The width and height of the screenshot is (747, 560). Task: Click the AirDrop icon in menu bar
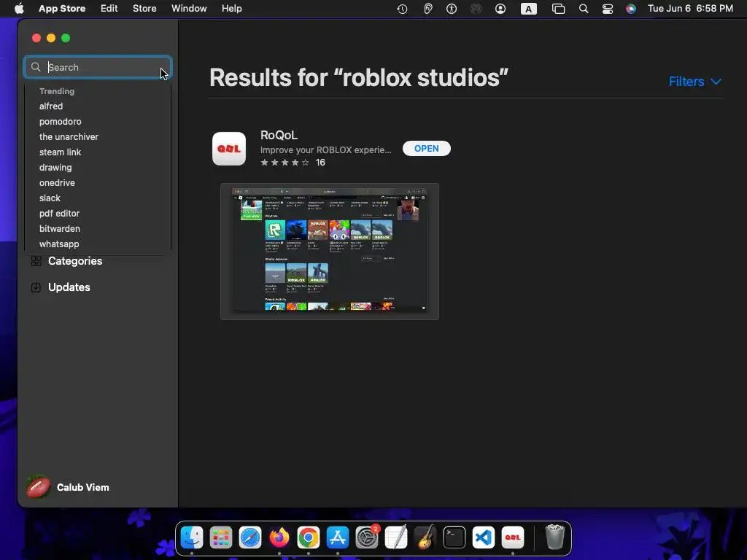(476, 9)
